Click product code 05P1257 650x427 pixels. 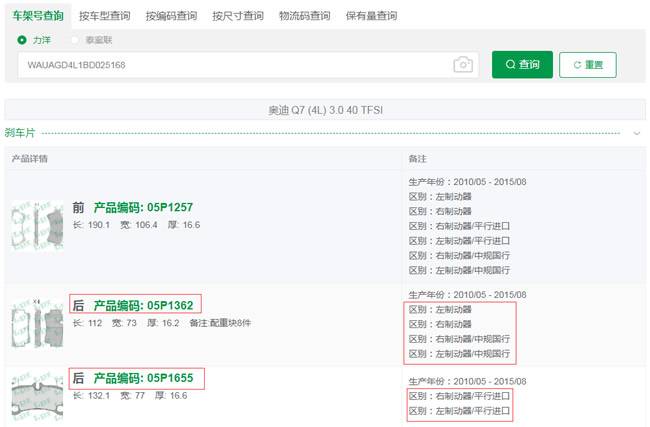point(143,207)
